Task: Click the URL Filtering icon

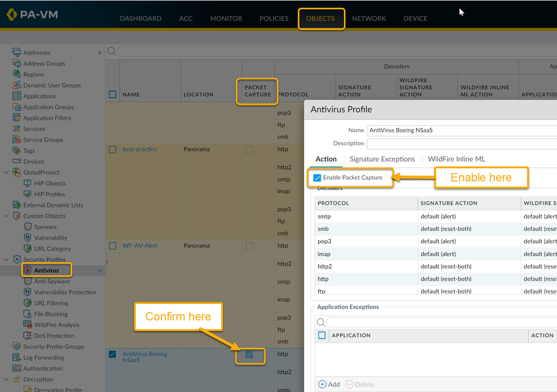Action: click(x=28, y=303)
